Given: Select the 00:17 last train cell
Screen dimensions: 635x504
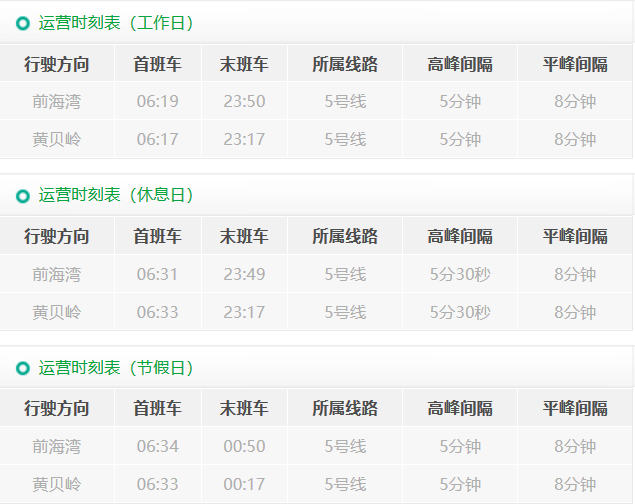Looking at the screenshot, I should 244,484.
